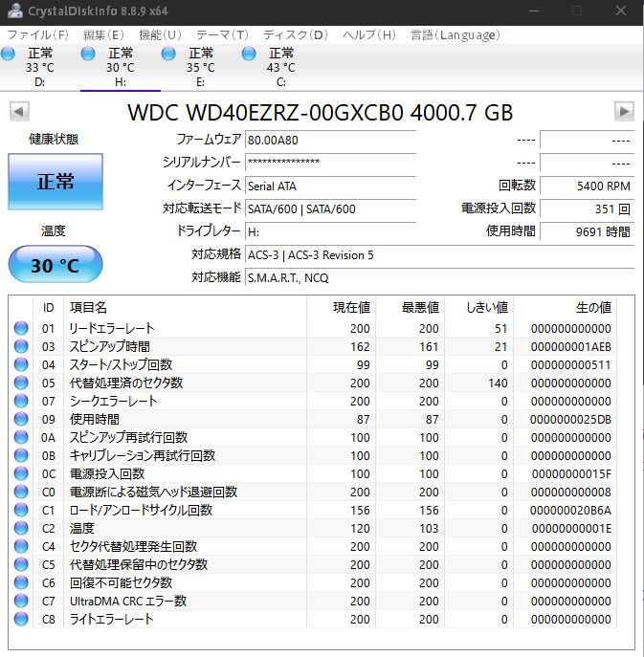Click the drive letter field H:
Viewport: 644px width, 657px height.
[330, 231]
